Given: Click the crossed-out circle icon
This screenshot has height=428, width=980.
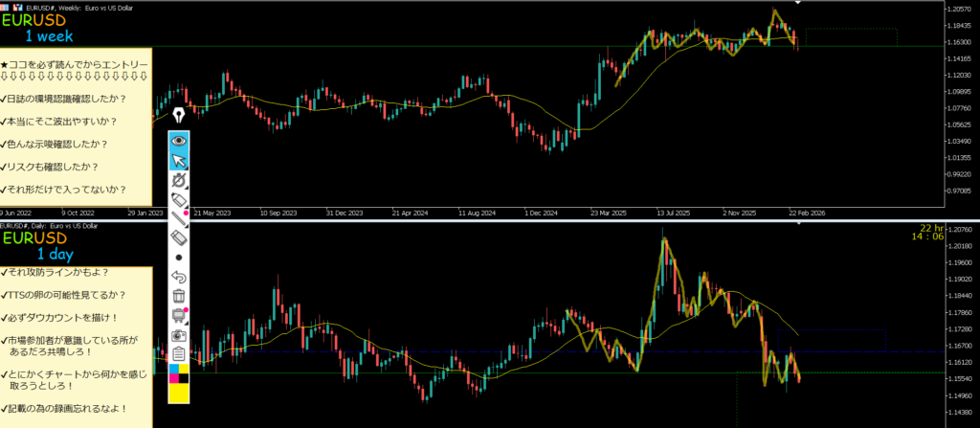Looking at the screenshot, I should coord(179,179).
